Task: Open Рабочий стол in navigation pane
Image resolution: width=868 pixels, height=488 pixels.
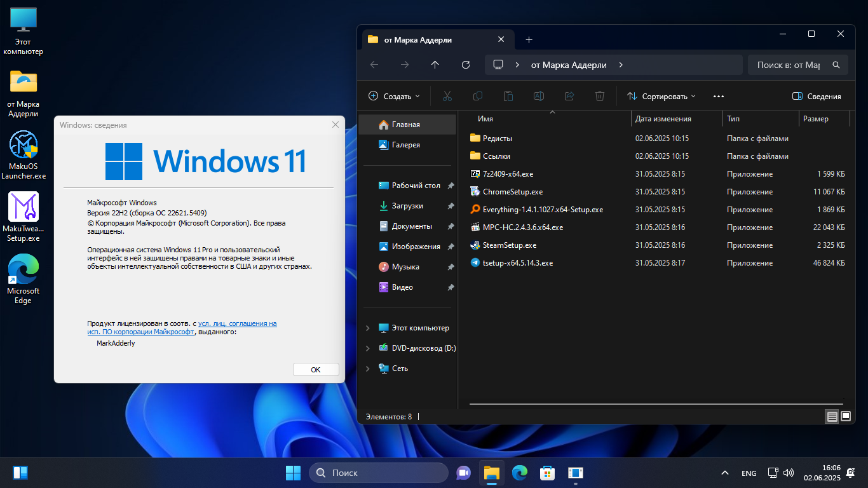Action: (407, 186)
